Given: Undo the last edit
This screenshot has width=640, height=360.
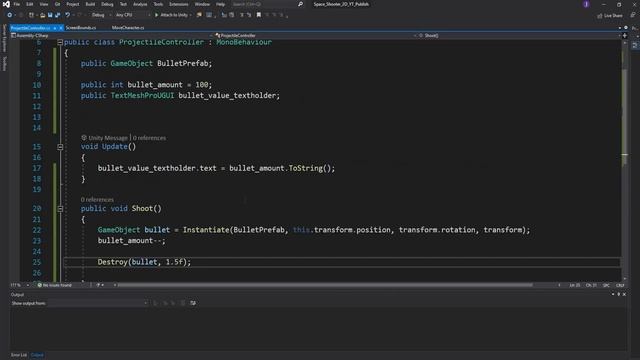Looking at the screenshot, I should click(x=68, y=15).
